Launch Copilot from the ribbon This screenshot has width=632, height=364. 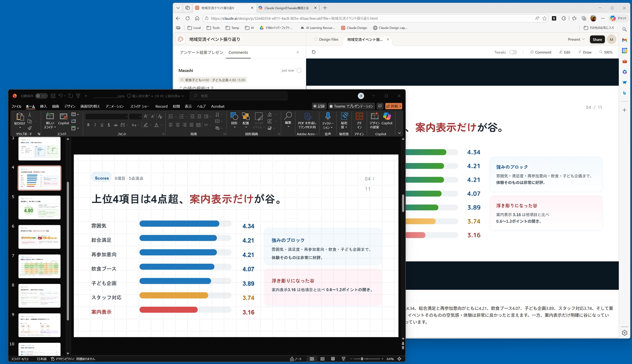pyautogui.click(x=387, y=118)
